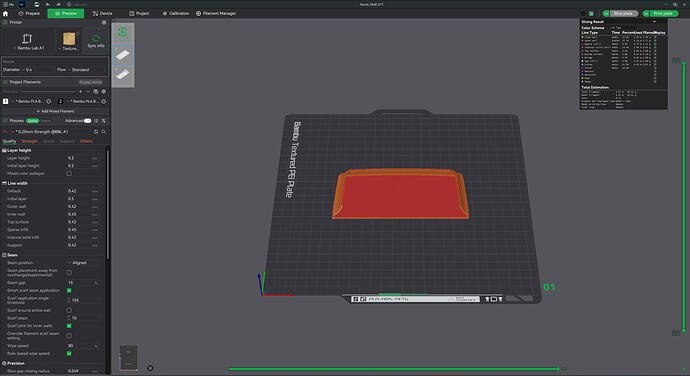Toggle Seam placement away from overhangs checkbox
This screenshot has height=376, width=690.
[x=69, y=273]
